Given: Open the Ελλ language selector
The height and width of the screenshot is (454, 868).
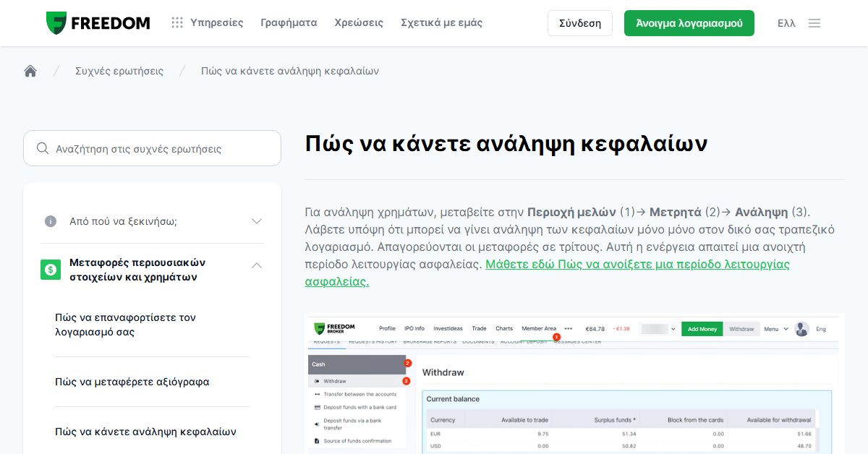Looking at the screenshot, I should point(786,23).
